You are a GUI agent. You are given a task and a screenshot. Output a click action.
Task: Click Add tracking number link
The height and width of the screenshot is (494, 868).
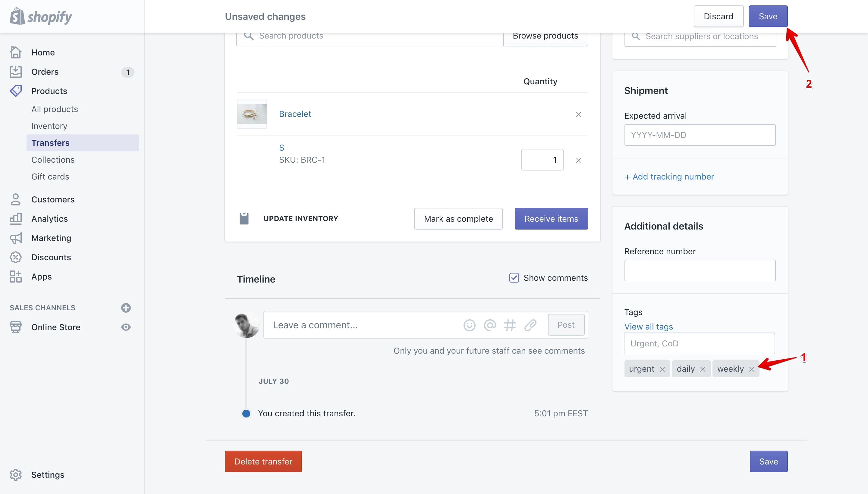pos(669,177)
